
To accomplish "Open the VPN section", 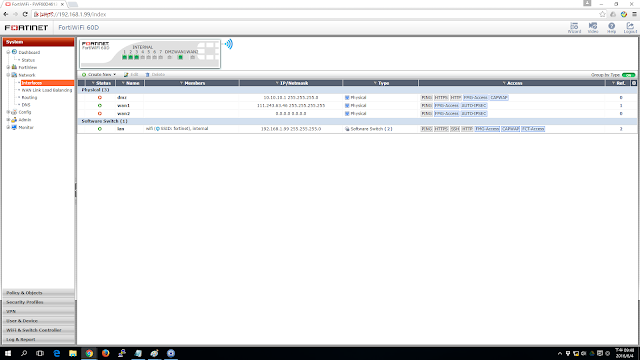I will pos(38,311).
